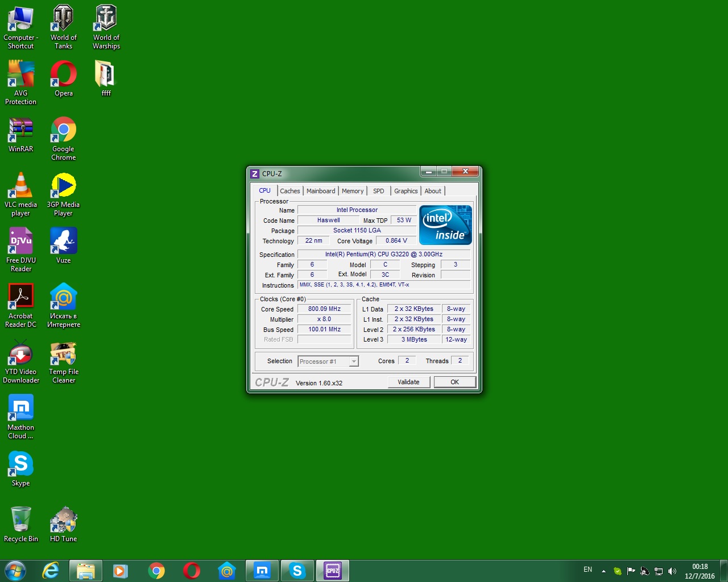The image size is (728, 582).
Task: Switch to the Memory tab
Action: coord(353,191)
